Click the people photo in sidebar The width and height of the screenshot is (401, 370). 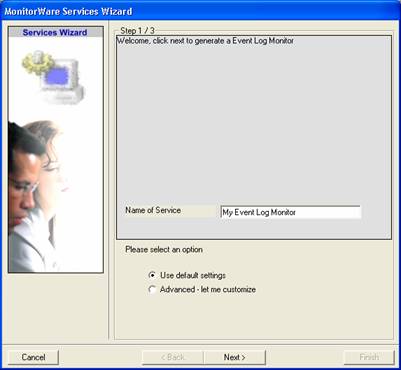36,197
